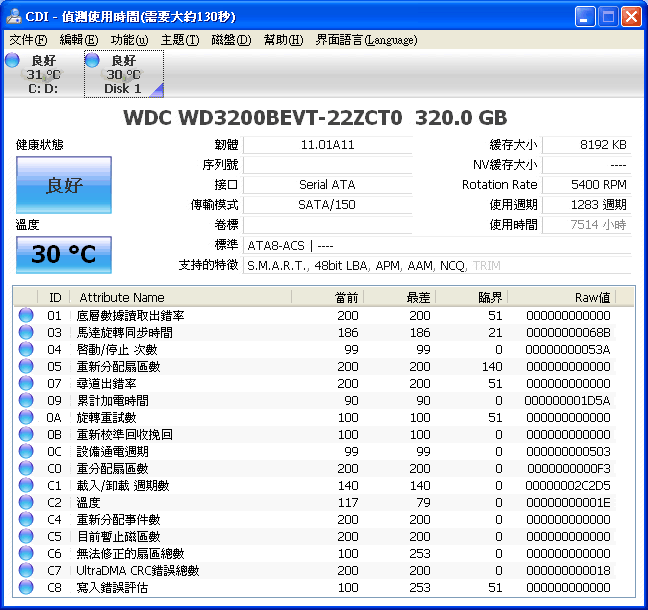Select the 馬達旋轉同步時間 attribute row
This screenshot has height=610, width=648.
click(x=315, y=332)
